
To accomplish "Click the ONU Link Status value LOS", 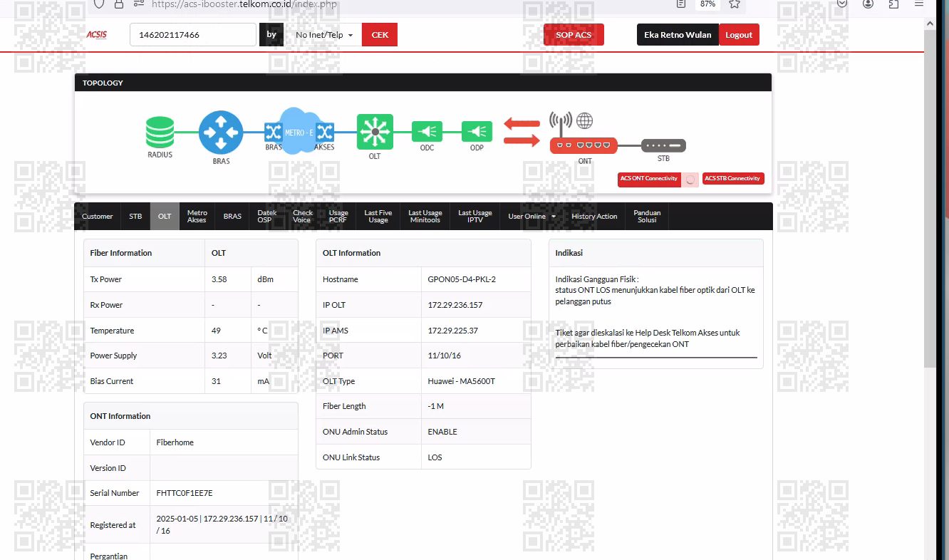I will pos(435,457).
